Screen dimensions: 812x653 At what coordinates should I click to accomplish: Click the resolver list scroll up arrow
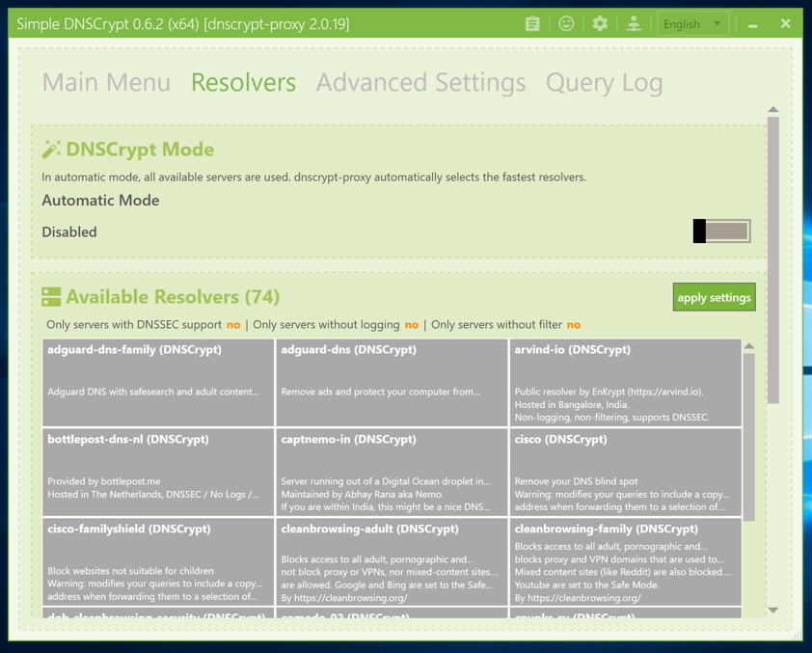point(749,346)
